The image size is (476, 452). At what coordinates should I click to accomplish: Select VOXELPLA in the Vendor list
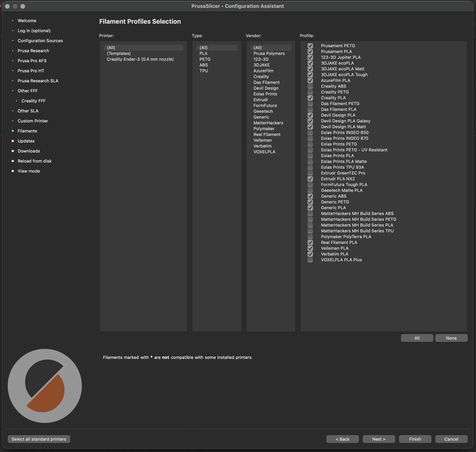pyautogui.click(x=264, y=152)
